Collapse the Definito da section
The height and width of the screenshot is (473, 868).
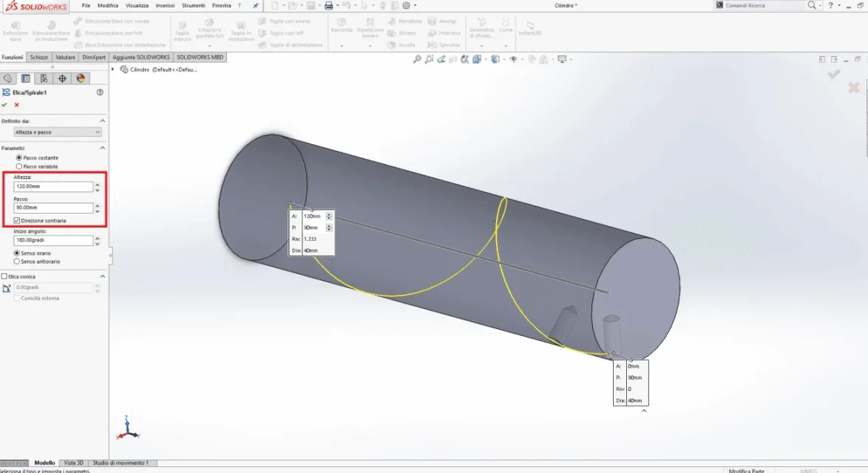[x=103, y=120]
